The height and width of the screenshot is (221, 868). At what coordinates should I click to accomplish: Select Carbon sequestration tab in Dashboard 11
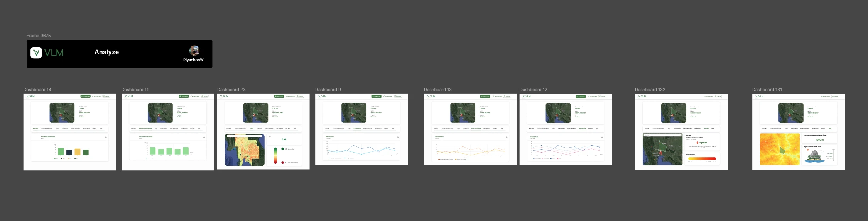pyautogui.click(x=145, y=128)
